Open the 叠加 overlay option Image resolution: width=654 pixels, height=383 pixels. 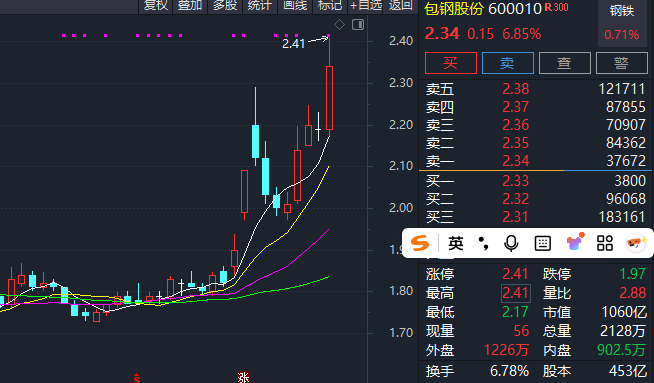point(190,6)
